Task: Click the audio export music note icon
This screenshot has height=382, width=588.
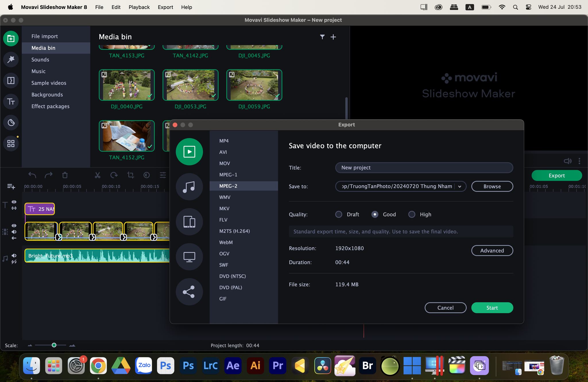Action: 189,187
